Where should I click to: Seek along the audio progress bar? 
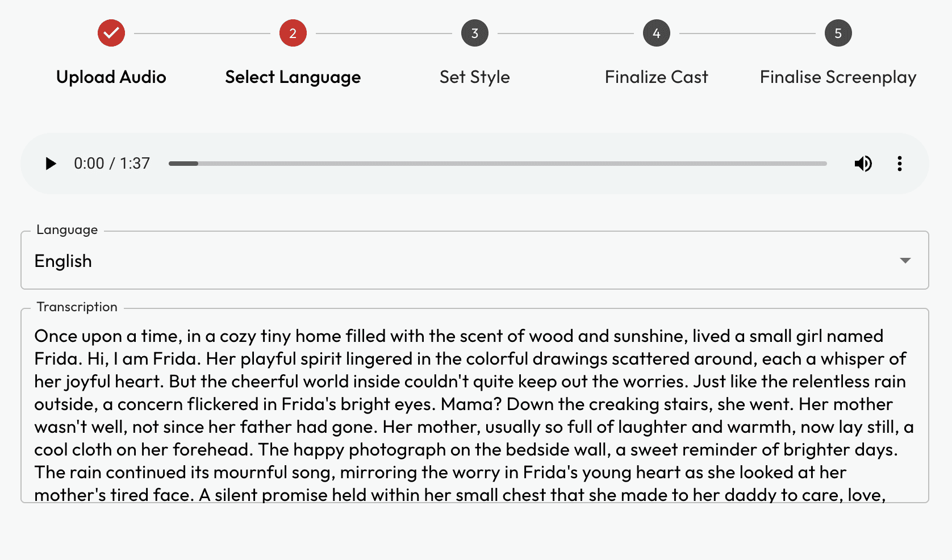click(498, 164)
